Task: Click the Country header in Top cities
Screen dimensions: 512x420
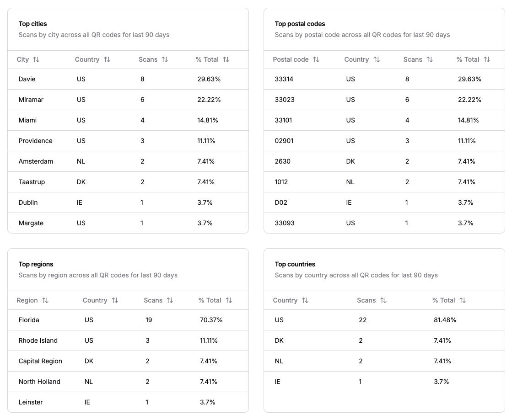Action: click(x=87, y=59)
